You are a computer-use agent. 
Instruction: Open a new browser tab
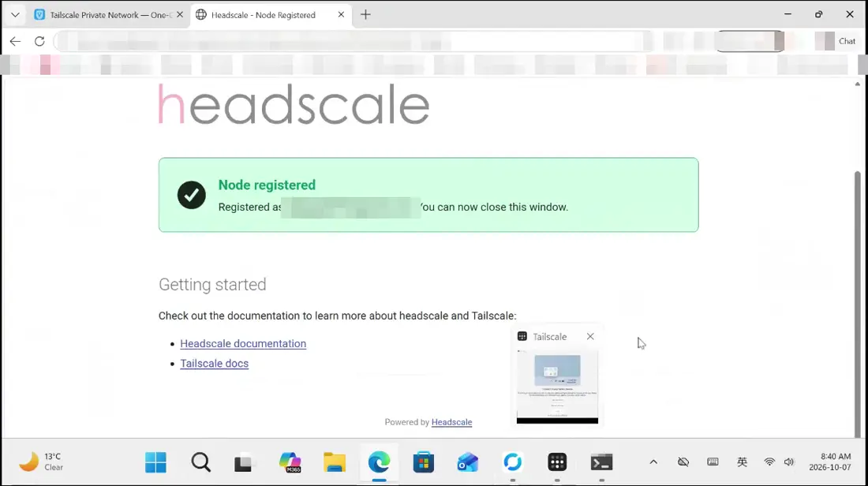pyautogui.click(x=365, y=15)
